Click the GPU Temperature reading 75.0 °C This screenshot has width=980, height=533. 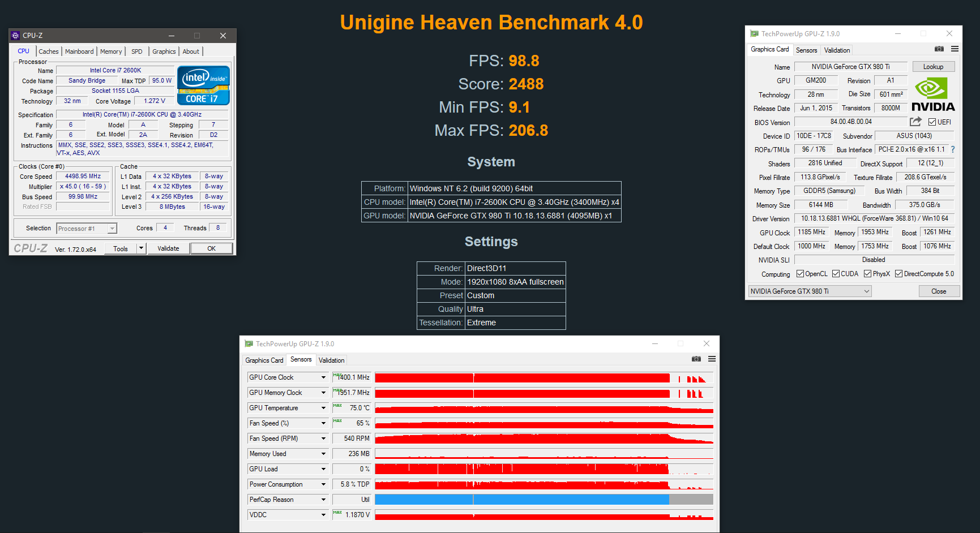[352, 408]
